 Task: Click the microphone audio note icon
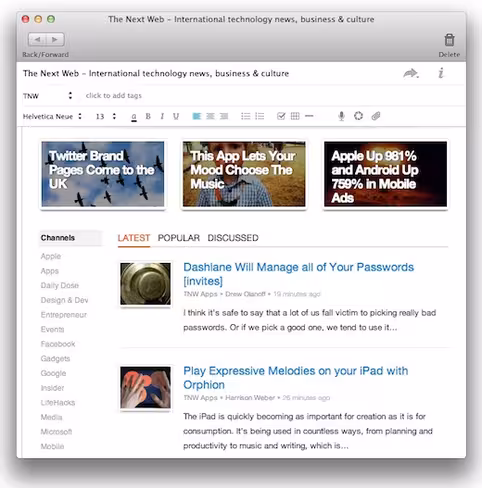[x=341, y=116]
